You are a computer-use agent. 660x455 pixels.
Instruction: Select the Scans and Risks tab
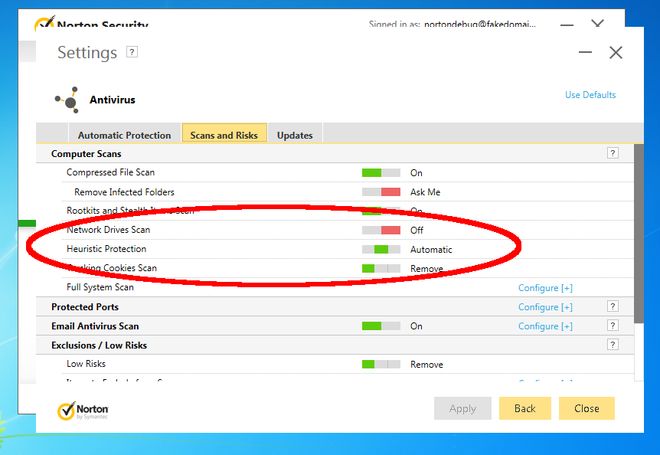224,135
